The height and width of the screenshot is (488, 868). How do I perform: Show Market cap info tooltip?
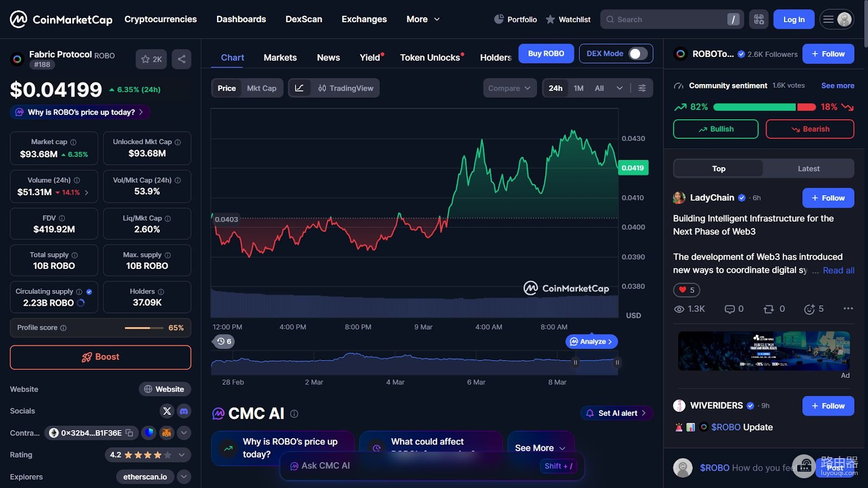pos(73,142)
